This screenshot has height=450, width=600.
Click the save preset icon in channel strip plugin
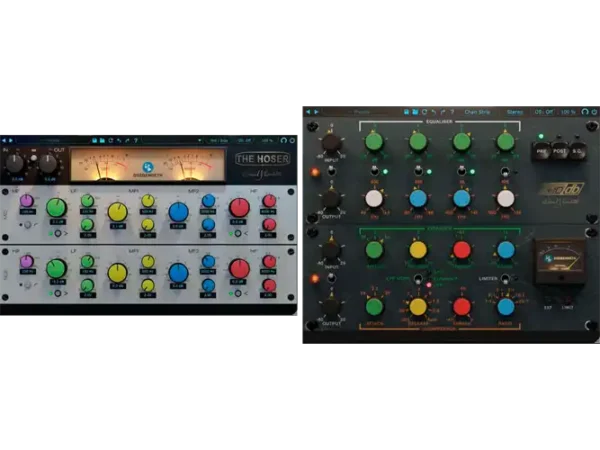click(x=406, y=112)
